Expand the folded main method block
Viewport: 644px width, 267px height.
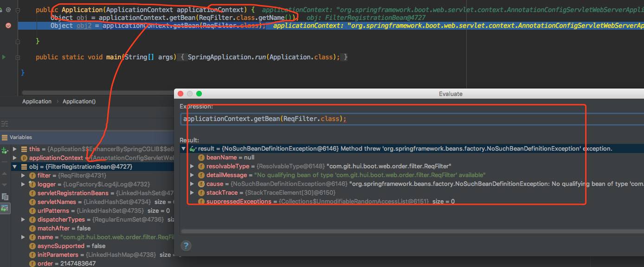pos(18,57)
